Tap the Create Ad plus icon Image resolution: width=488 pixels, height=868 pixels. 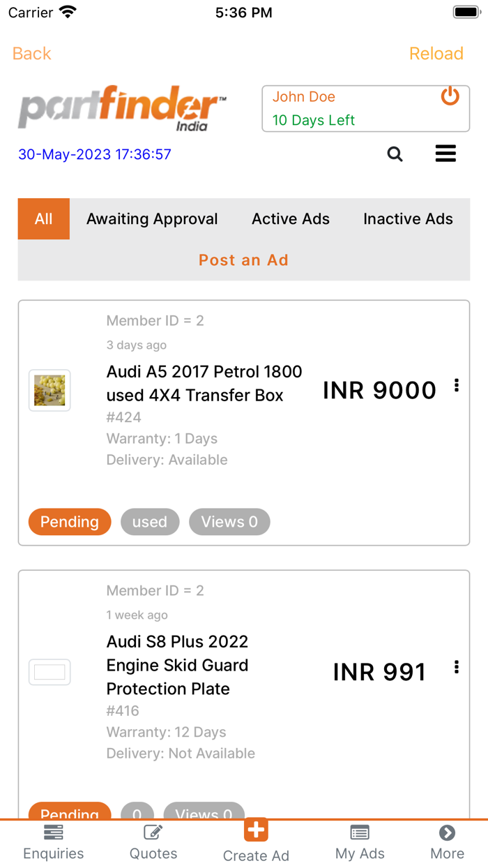click(255, 830)
